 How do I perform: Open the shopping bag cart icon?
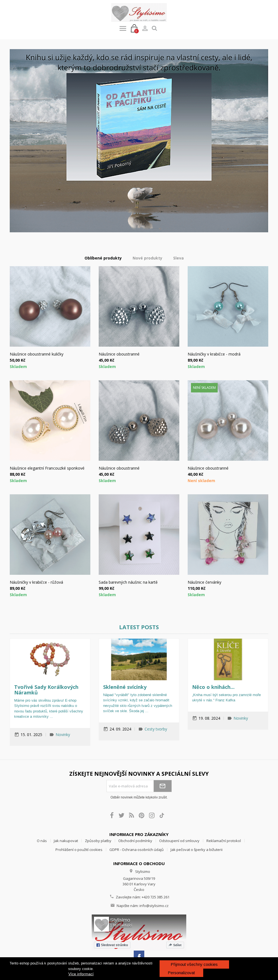(x=134, y=29)
